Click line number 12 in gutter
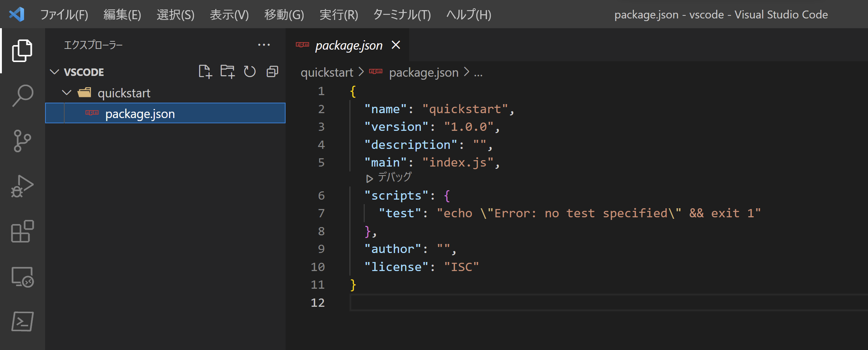Image resolution: width=868 pixels, height=350 pixels. coord(318,303)
